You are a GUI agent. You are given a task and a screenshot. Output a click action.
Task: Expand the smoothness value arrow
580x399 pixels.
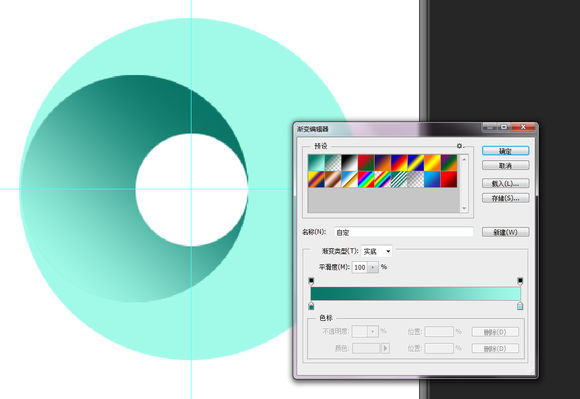pos(373,267)
